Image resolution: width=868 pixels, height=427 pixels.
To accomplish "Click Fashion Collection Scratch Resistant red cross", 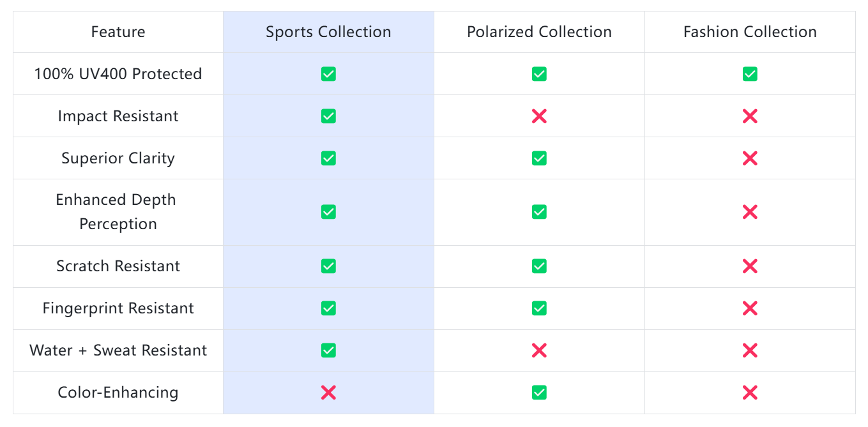I will (x=750, y=266).
